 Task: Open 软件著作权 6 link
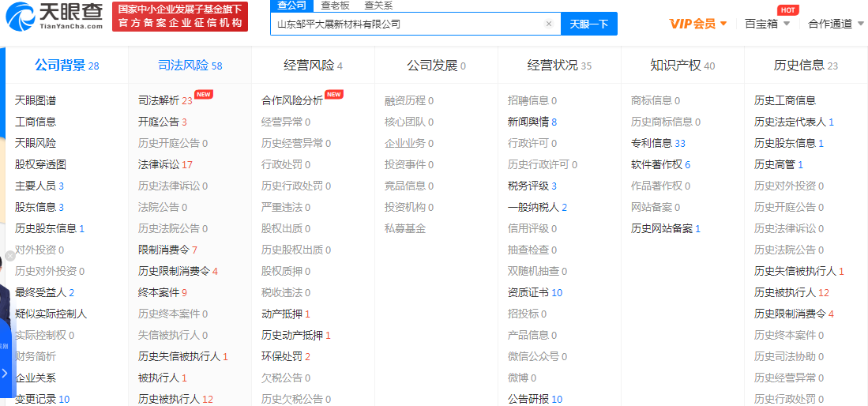coord(660,164)
